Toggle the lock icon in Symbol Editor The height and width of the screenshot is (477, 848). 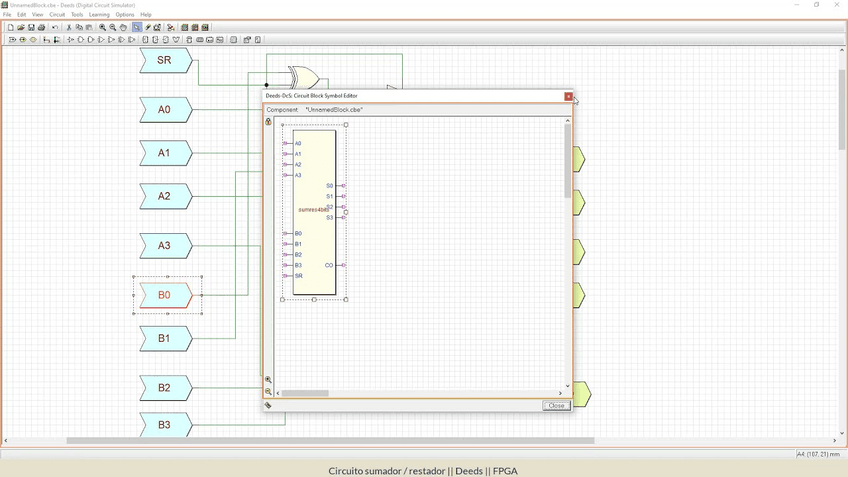(268, 122)
